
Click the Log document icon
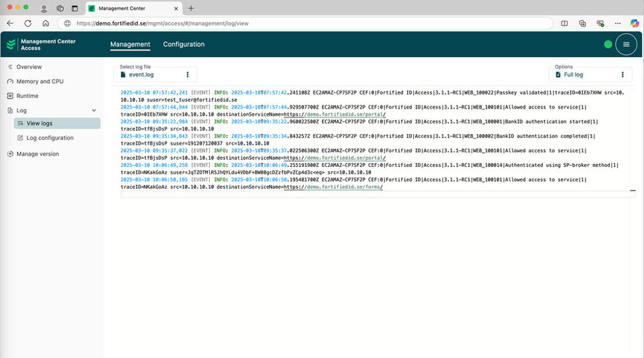(x=10, y=111)
